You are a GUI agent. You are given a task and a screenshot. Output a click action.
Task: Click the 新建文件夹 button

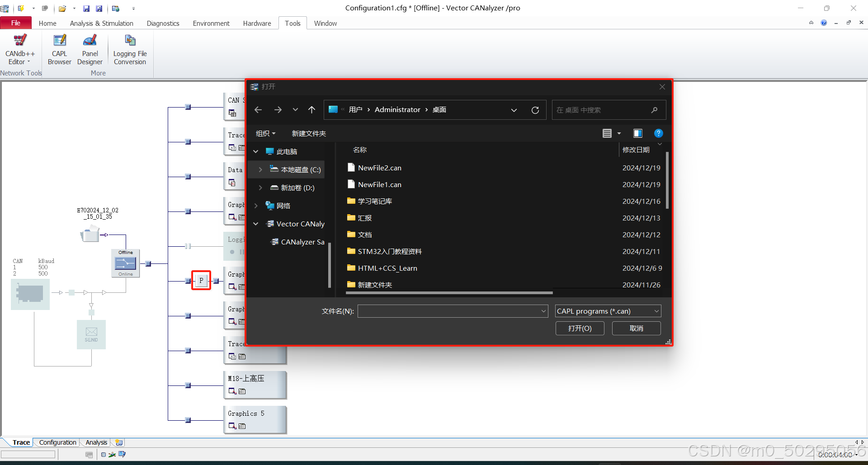(309, 133)
